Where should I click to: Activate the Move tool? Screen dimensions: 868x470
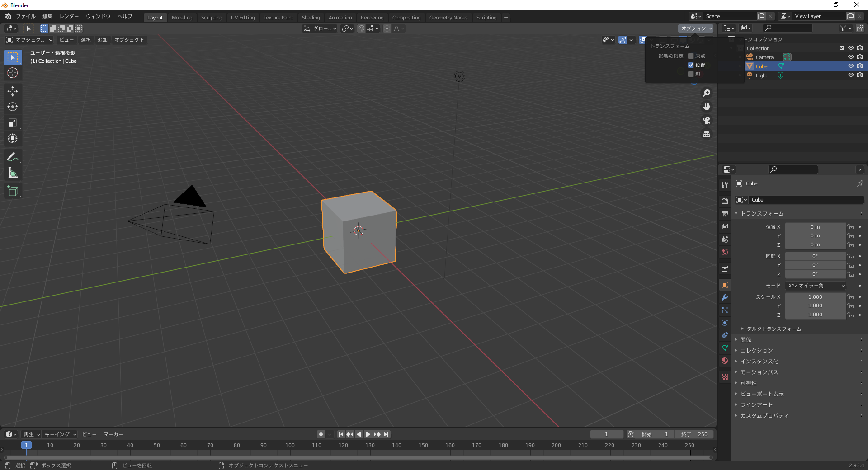pyautogui.click(x=13, y=91)
